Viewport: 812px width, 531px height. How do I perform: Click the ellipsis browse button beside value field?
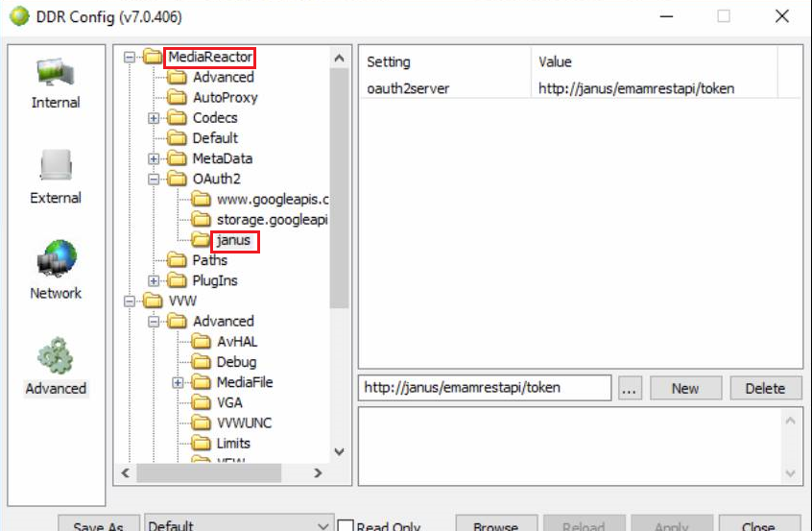coord(630,388)
